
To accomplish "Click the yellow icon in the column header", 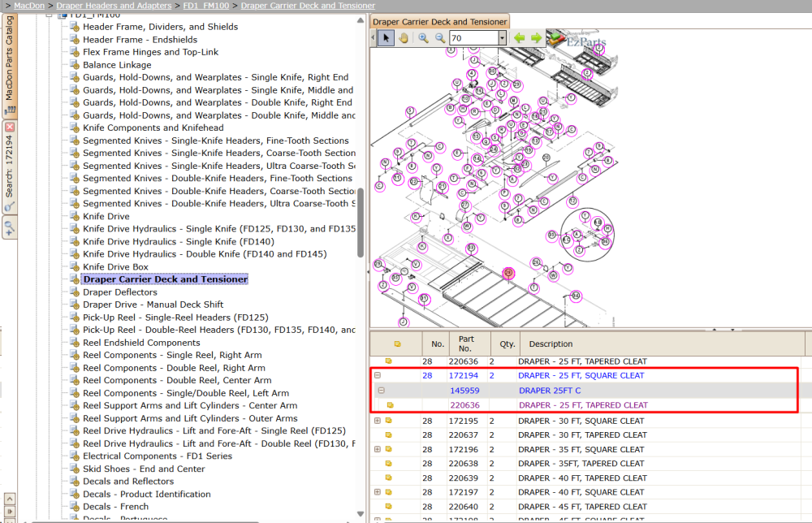I will (397, 344).
